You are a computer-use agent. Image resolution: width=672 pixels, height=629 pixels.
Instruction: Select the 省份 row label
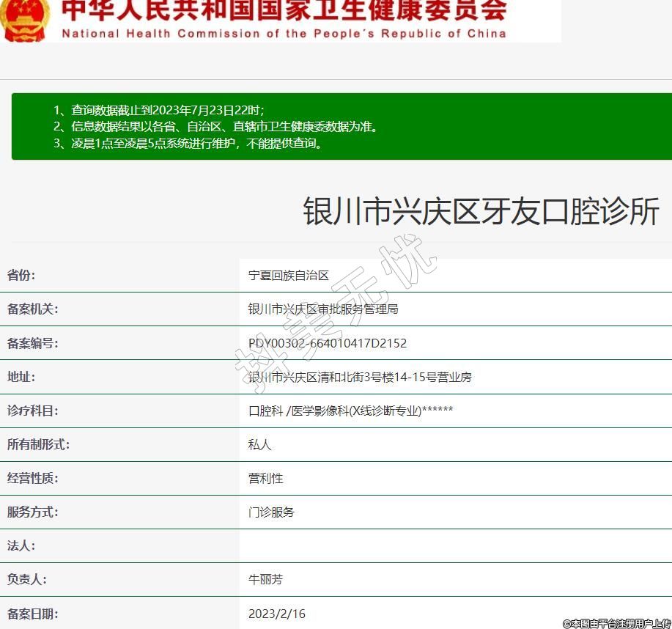coord(21,276)
